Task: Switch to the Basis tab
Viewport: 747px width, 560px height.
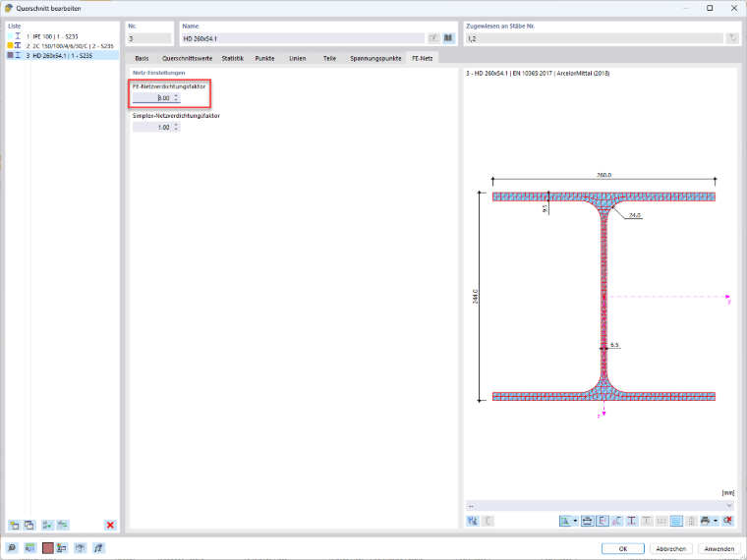Action: 142,58
